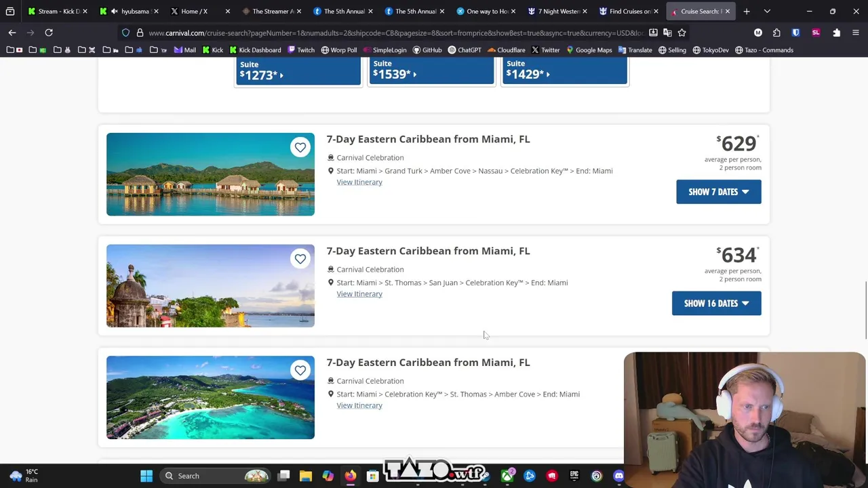The image size is (868, 488).
Task: Close the Cruise Search tab
Action: pyautogui.click(x=727, y=11)
